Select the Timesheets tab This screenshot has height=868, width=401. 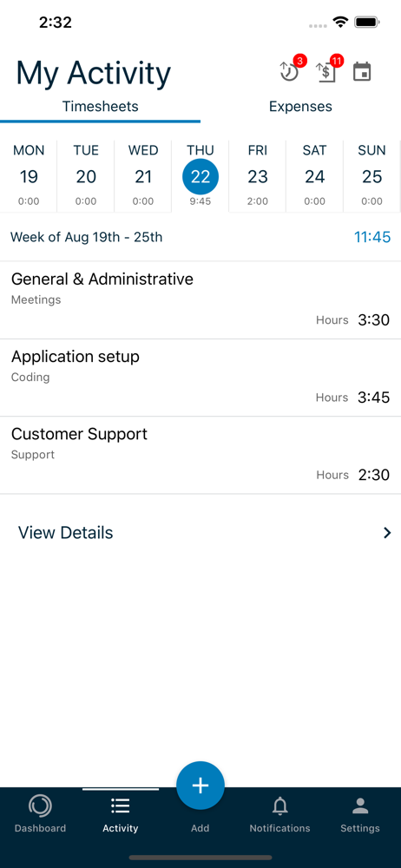101,106
